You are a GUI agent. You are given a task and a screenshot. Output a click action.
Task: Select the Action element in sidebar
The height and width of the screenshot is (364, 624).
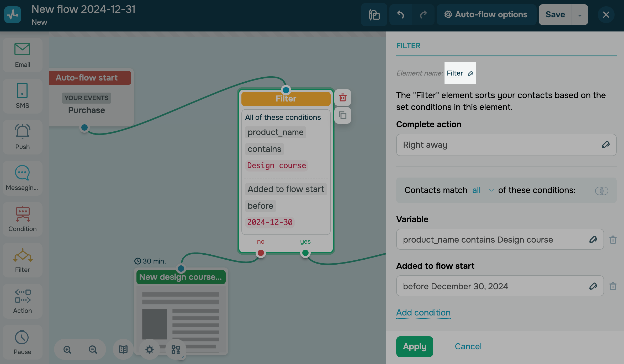(x=22, y=301)
